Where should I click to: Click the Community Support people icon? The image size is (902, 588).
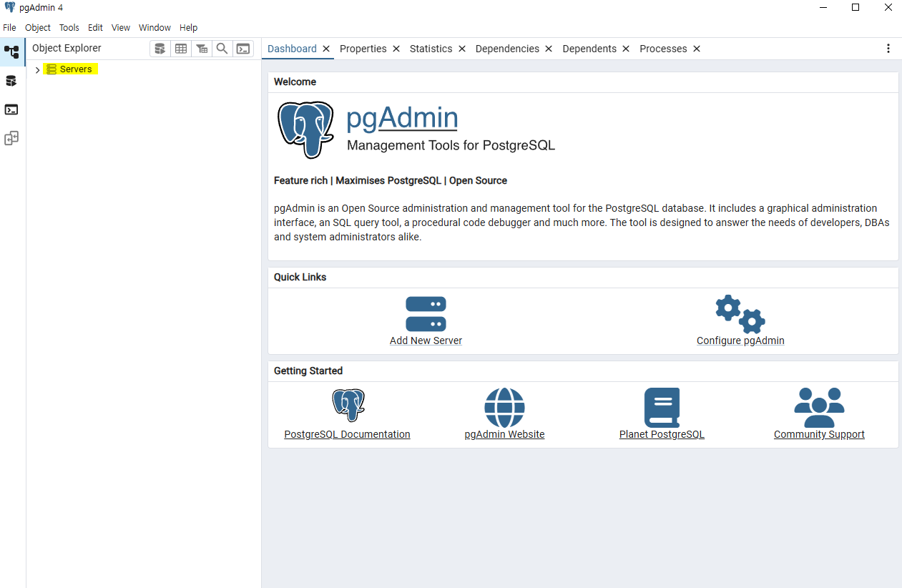click(x=819, y=408)
